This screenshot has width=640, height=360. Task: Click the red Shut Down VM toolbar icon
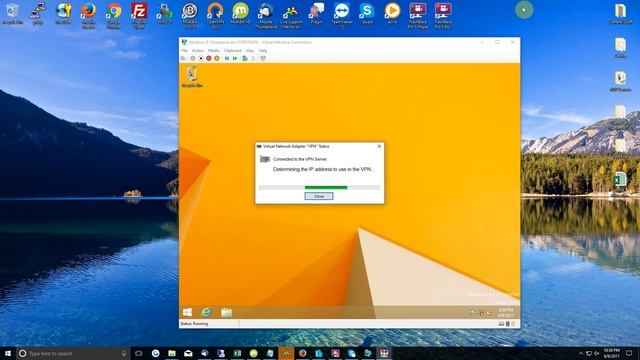click(209, 58)
